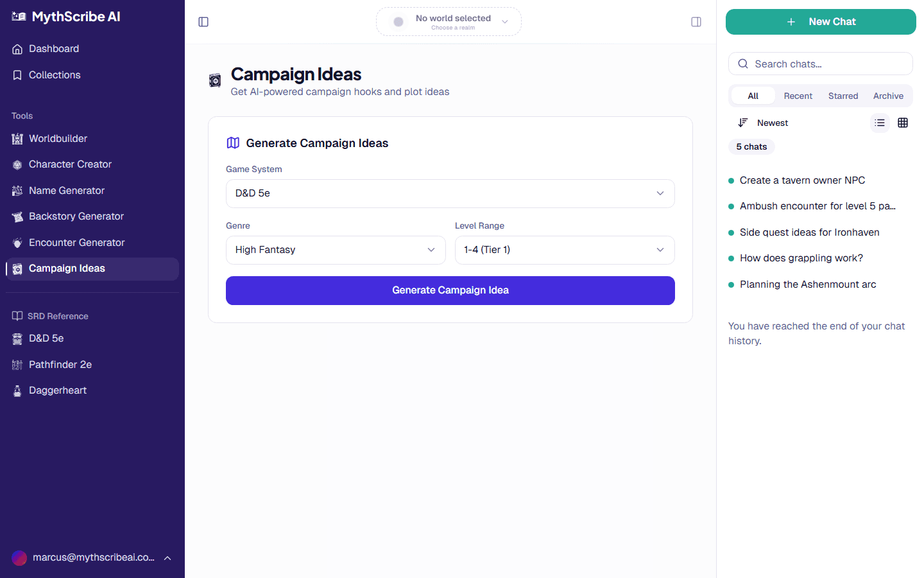
Task: Open the Ashenmount arc chat
Action: click(x=807, y=284)
